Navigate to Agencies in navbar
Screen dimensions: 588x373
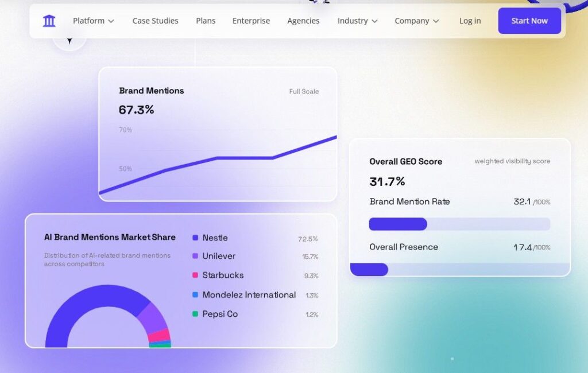point(303,21)
